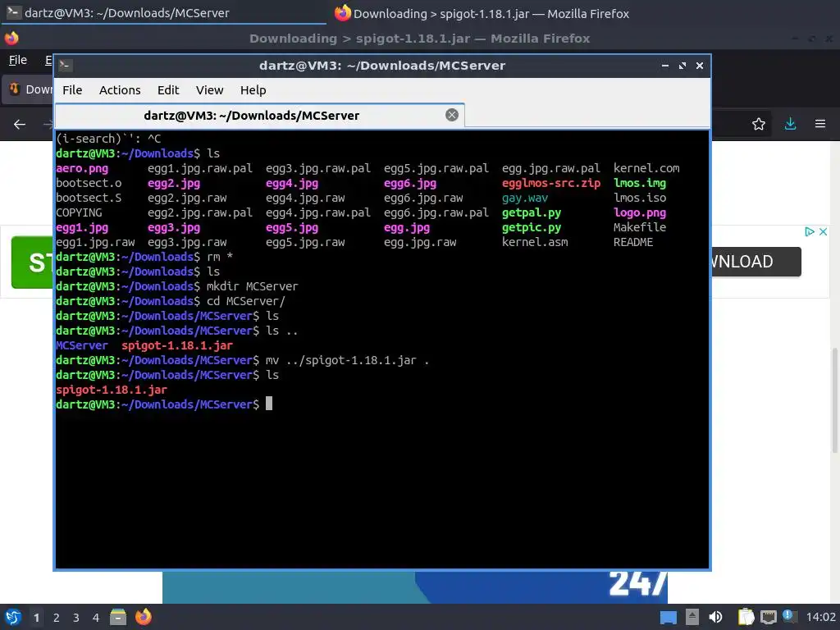Click 'kernel.asm' in terminal listing
This screenshot has width=840, height=630.
coord(535,242)
